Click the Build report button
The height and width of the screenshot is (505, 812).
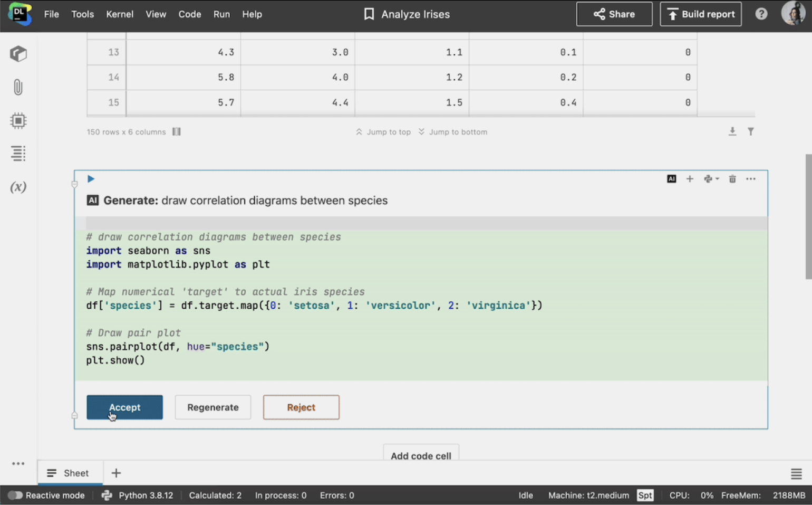click(x=701, y=14)
